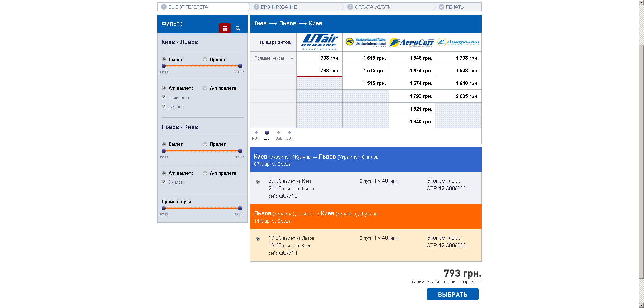Image resolution: width=644 pixels, height=308 pixels.
Task: Uncheck the Борисполь airport checkbox
Action: click(x=164, y=97)
